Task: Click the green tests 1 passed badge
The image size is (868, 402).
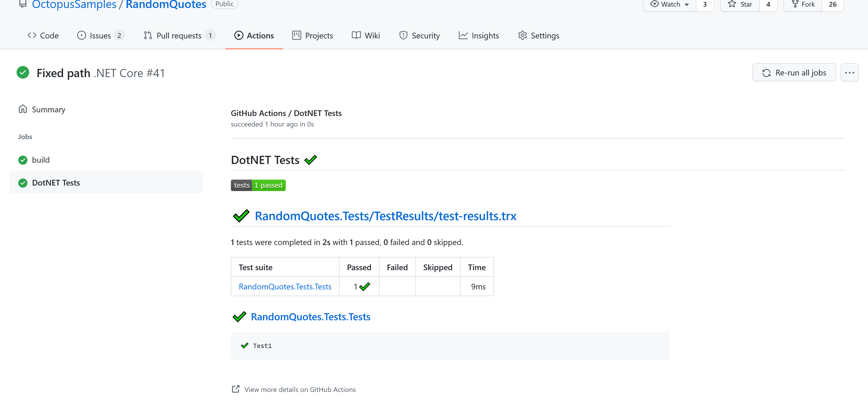Action: pyautogui.click(x=258, y=185)
